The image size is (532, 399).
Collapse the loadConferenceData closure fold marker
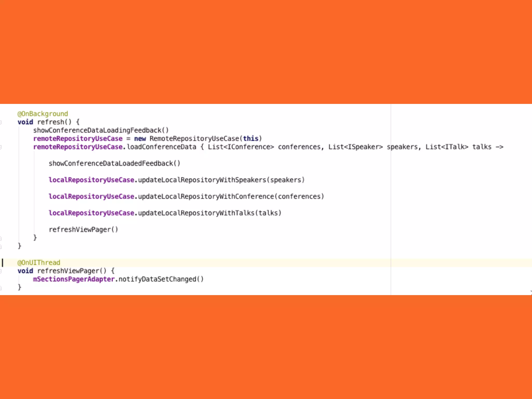pos(1,147)
